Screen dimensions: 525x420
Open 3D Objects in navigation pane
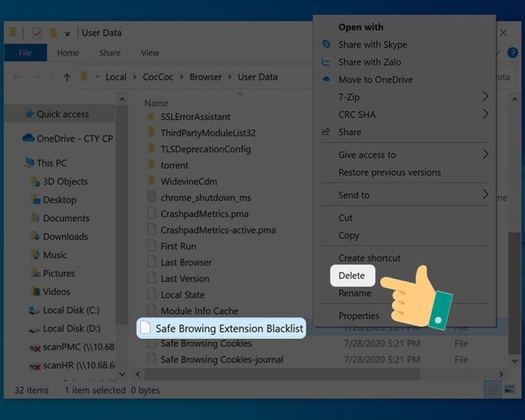click(x=59, y=181)
